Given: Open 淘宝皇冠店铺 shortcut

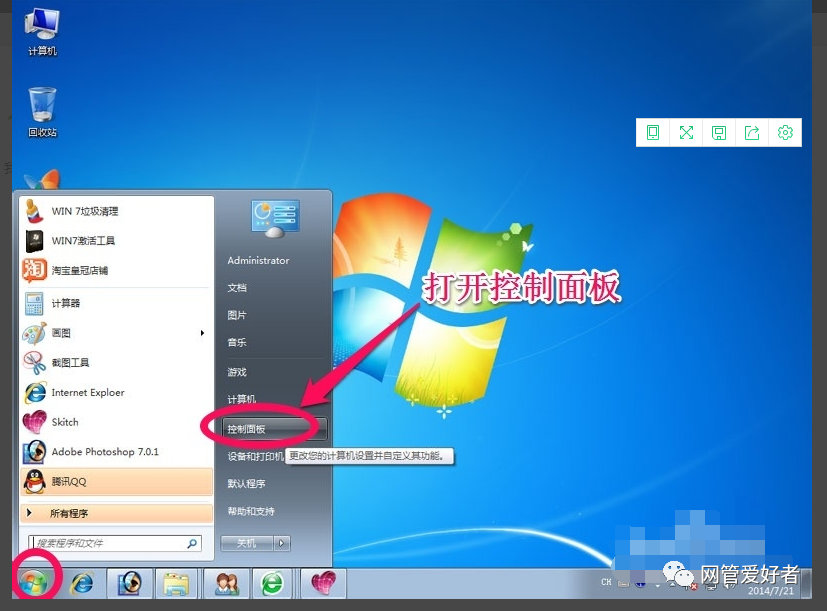Looking at the screenshot, I should point(116,270).
